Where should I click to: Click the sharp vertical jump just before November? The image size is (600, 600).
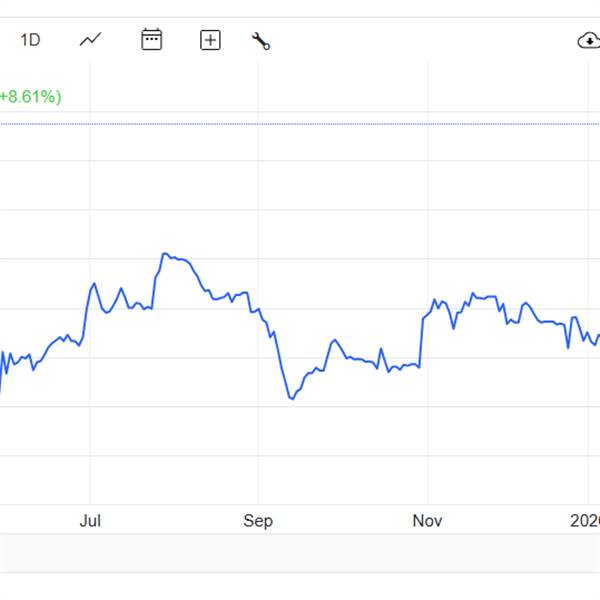pyautogui.click(x=421, y=342)
